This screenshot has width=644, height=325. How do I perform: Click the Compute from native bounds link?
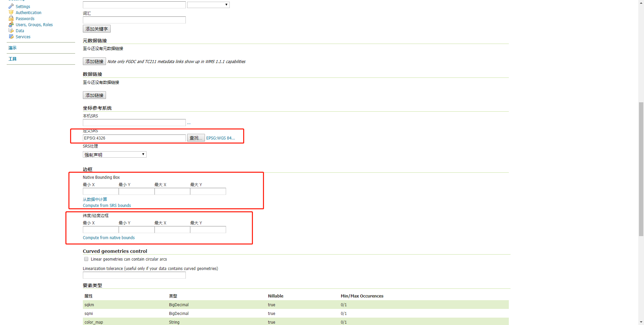pyautogui.click(x=109, y=237)
